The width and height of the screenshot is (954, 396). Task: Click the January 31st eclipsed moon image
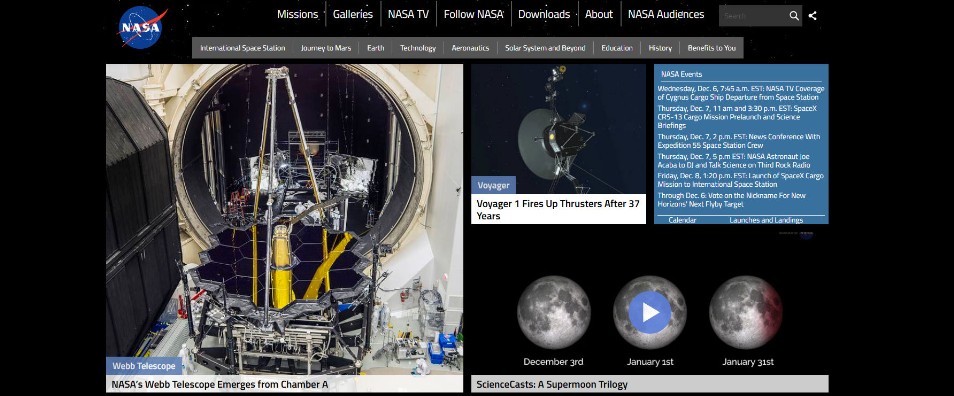(x=746, y=312)
